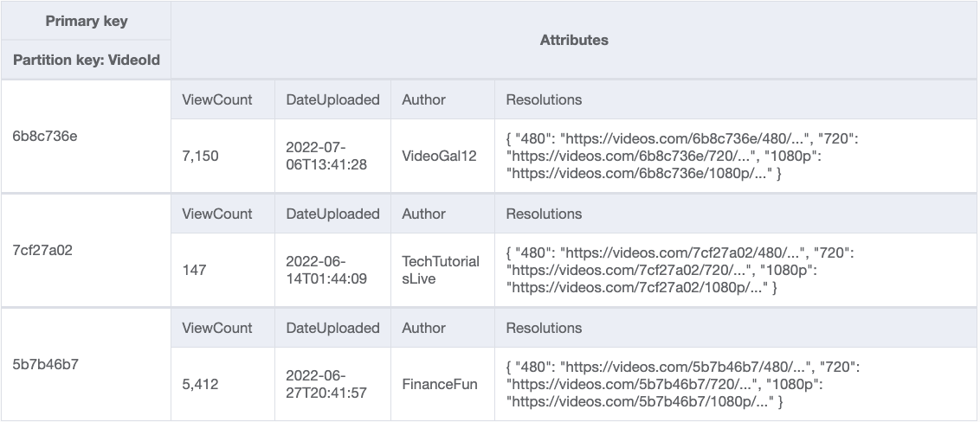Image resolution: width=980 pixels, height=422 pixels.
Task: Click the Primary key column header
Action: tap(86, 21)
